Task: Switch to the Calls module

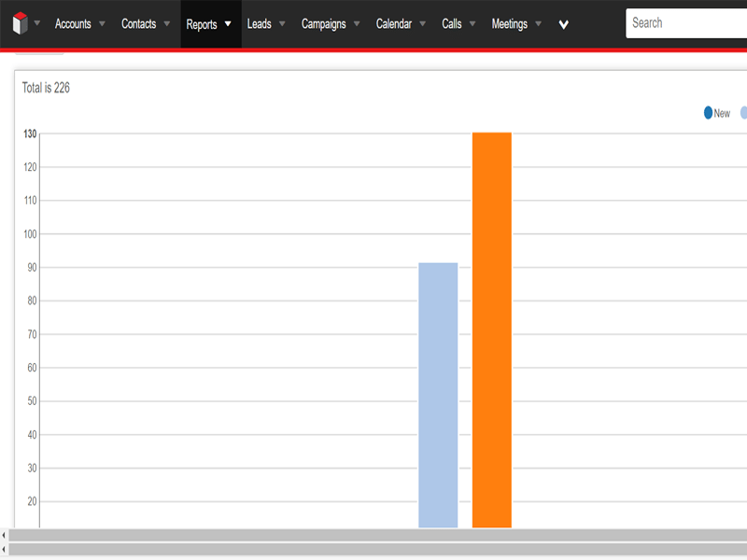Action: [452, 24]
